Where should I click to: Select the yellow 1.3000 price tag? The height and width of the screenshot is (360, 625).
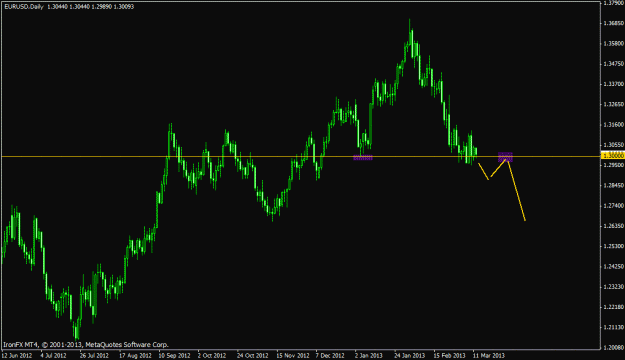pos(613,155)
